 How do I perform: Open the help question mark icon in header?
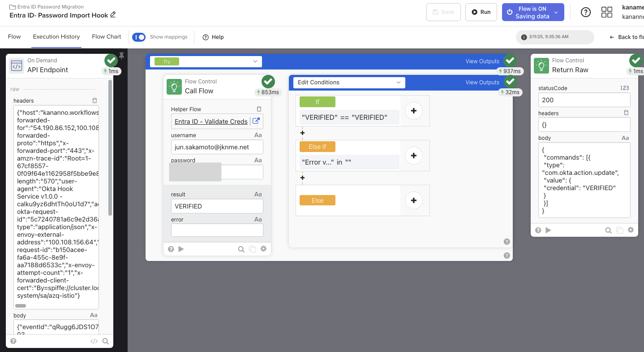click(x=585, y=12)
